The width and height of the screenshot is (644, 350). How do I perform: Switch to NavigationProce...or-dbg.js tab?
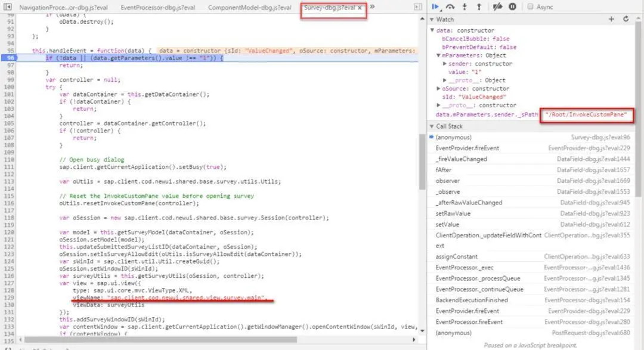[x=64, y=7]
